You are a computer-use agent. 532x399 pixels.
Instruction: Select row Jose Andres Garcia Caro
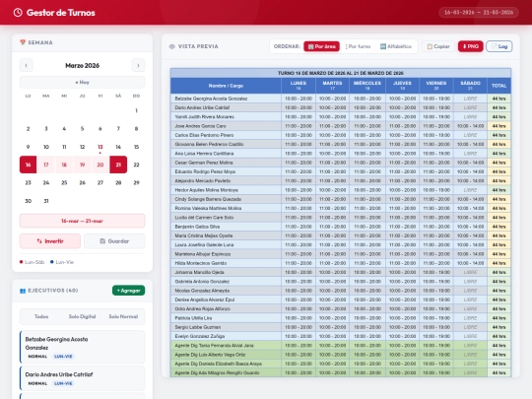click(341, 126)
